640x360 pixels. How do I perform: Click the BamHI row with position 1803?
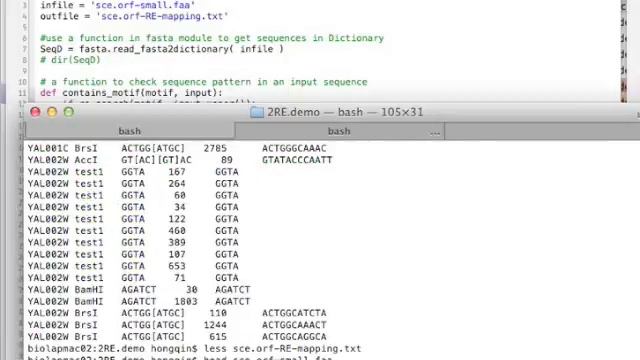click(139, 302)
